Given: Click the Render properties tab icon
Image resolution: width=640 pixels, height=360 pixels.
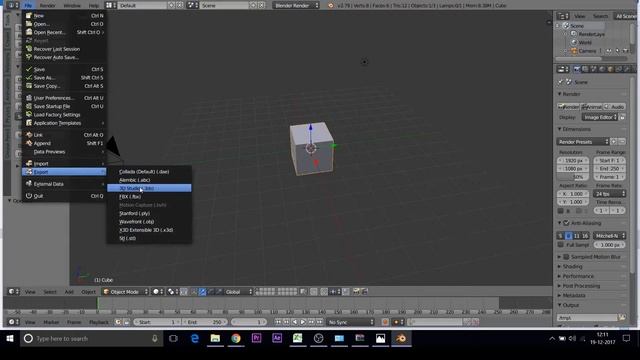Looking at the screenshot, I should coord(576,69).
